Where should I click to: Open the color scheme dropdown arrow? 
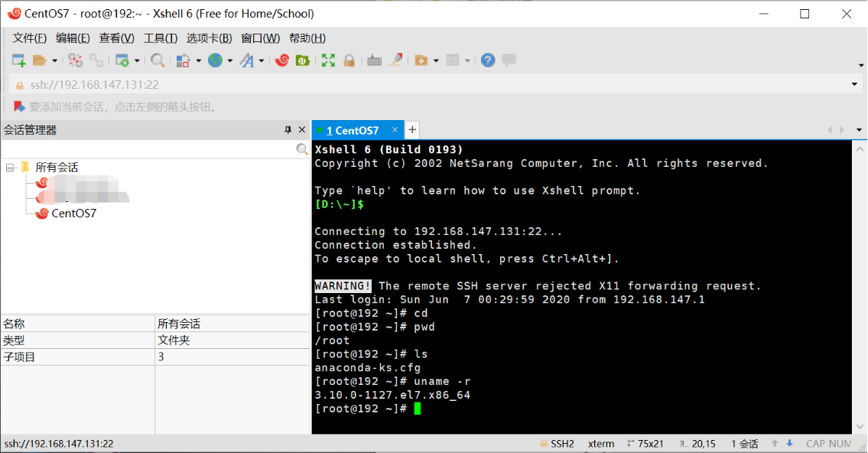coord(198,61)
